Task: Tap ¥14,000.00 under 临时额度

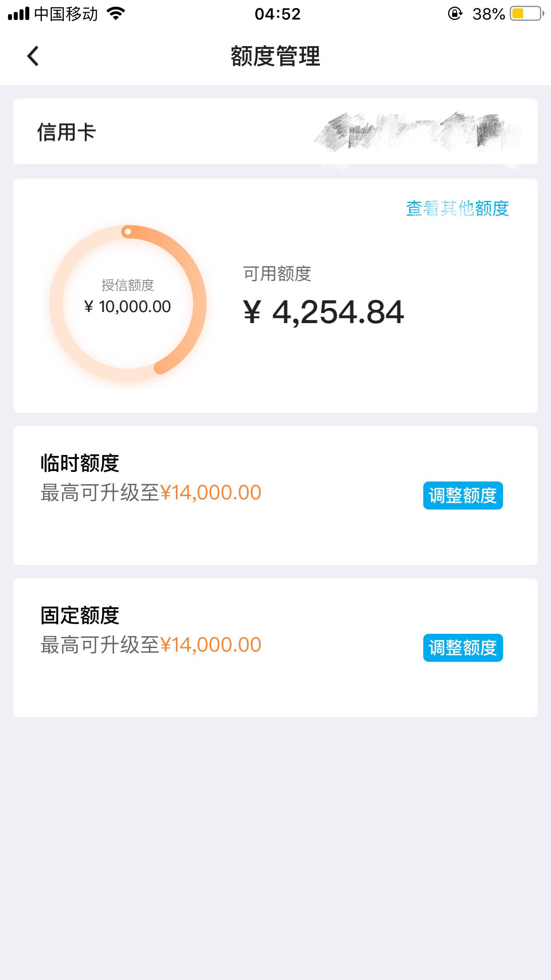Action: 211,493
